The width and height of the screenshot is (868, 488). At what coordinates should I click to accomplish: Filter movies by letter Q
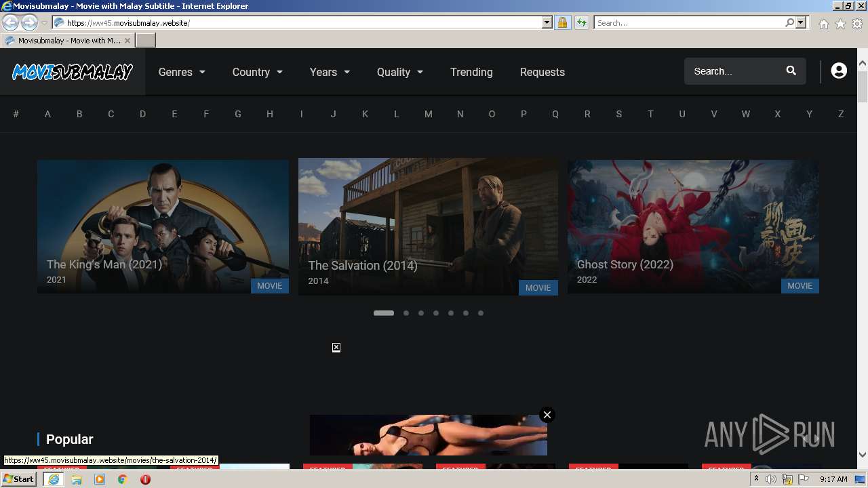[555, 114]
